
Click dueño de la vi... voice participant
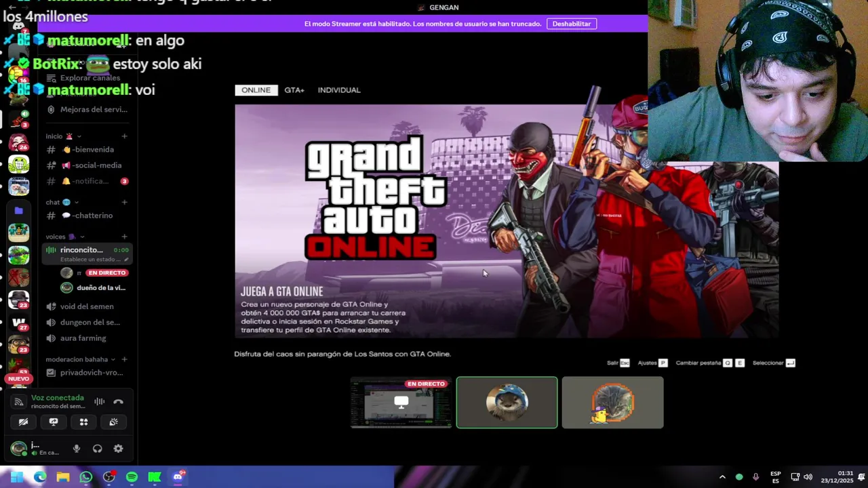(94, 288)
